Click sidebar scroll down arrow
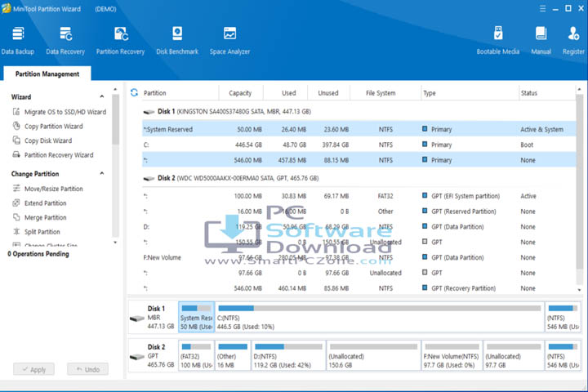The width and height of the screenshot is (588, 392). click(115, 243)
